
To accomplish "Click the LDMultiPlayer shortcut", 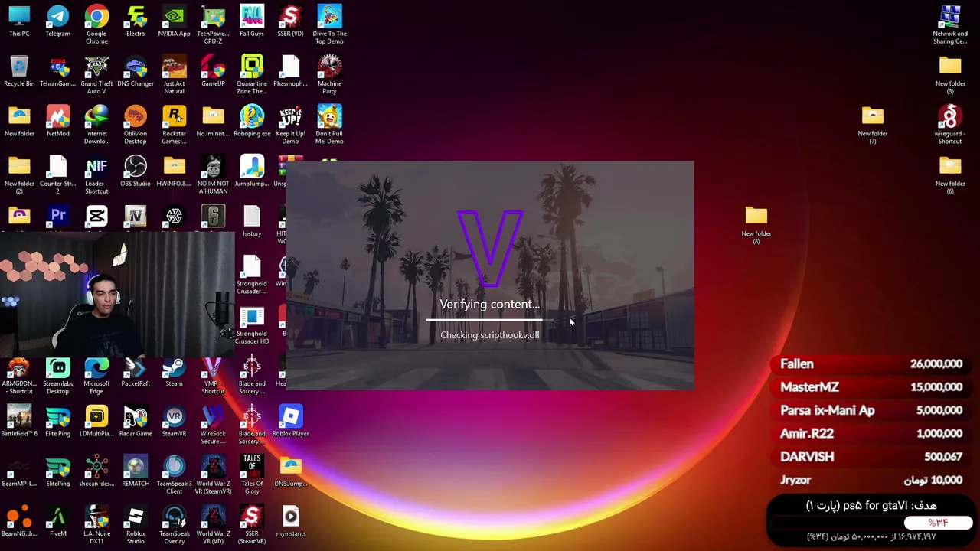I will (x=96, y=421).
